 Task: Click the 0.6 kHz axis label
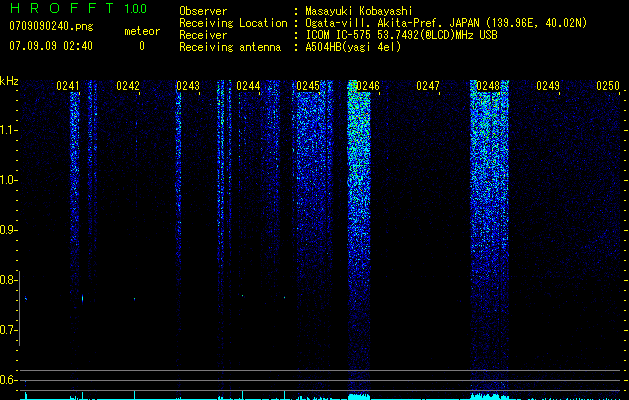tap(7, 380)
